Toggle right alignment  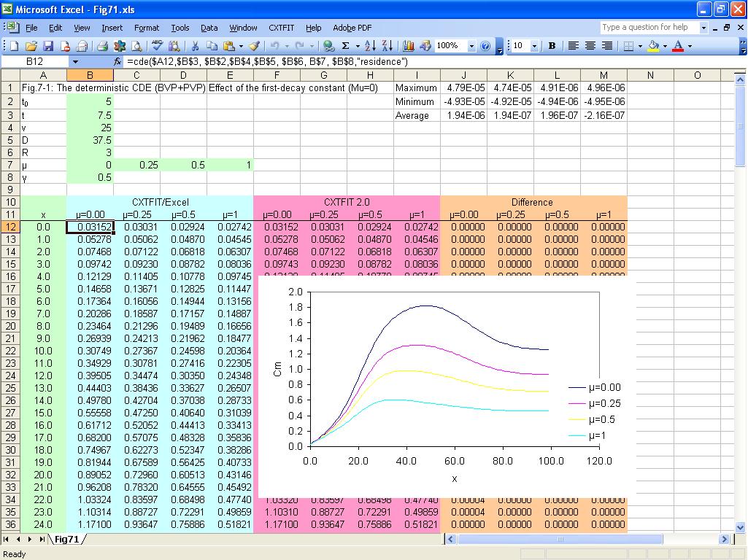point(608,45)
